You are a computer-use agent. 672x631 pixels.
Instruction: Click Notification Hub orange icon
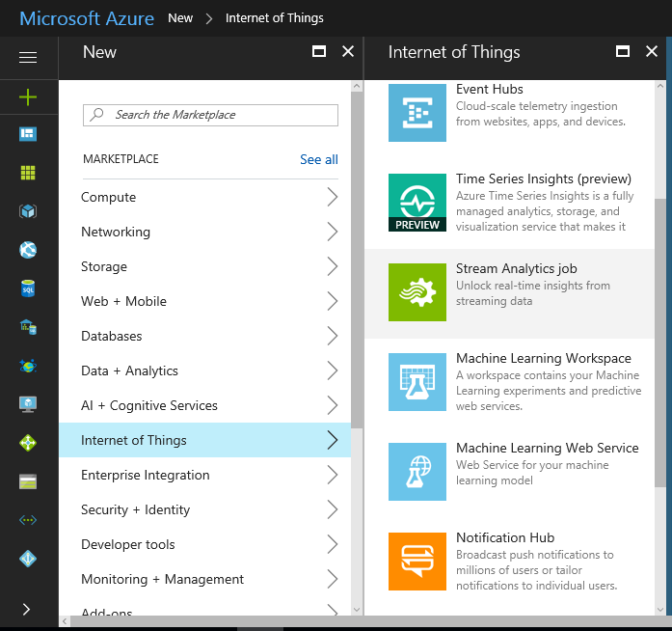pyautogui.click(x=417, y=562)
